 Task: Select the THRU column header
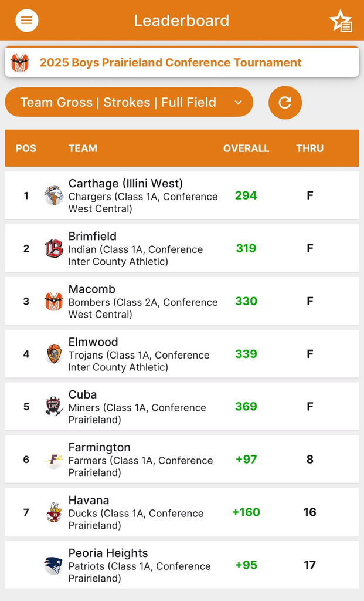(310, 148)
